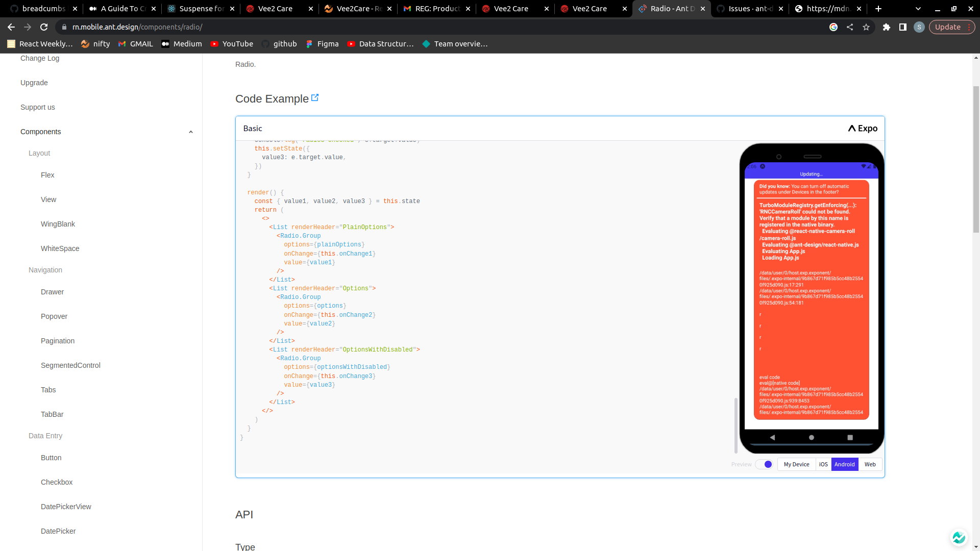
Task: Collapse the Components section in the sidebar
Action: [191, 132]
